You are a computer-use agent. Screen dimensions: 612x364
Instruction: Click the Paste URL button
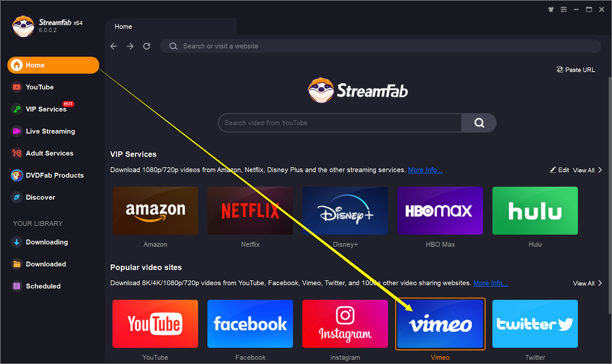point(576,70)
